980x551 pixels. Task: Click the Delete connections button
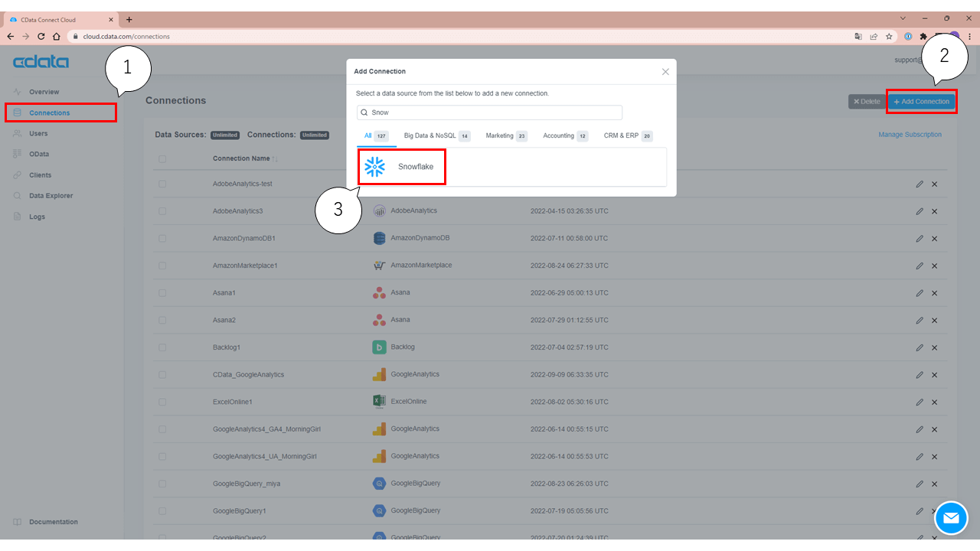pos(867,101)
